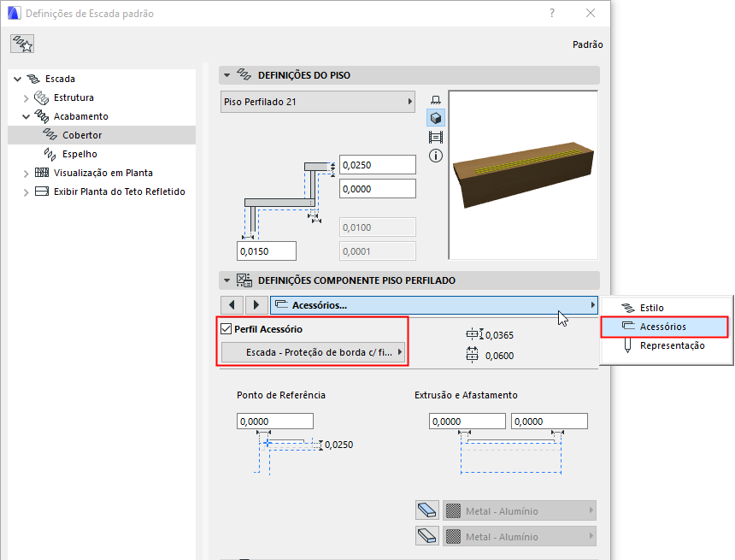Screen dimensions: 735x560
Task: Select the 3D cube preview icon
Action: (436, 118)
